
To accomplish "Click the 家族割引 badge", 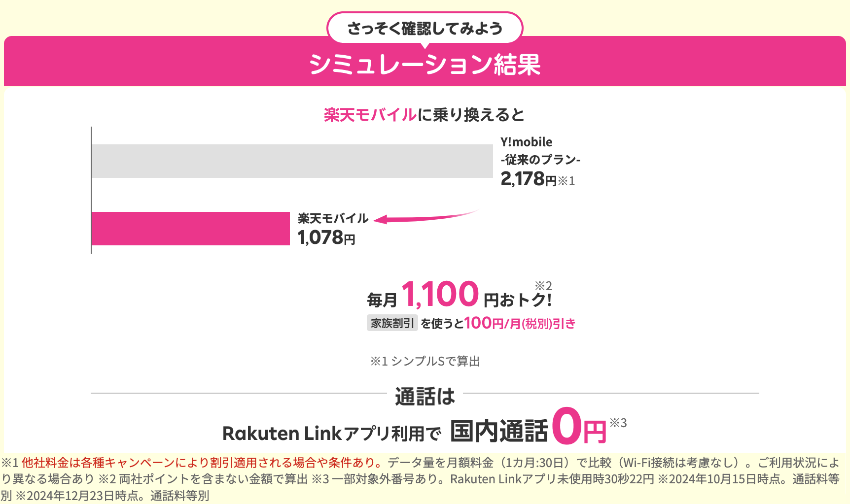I will click(392, 323).
